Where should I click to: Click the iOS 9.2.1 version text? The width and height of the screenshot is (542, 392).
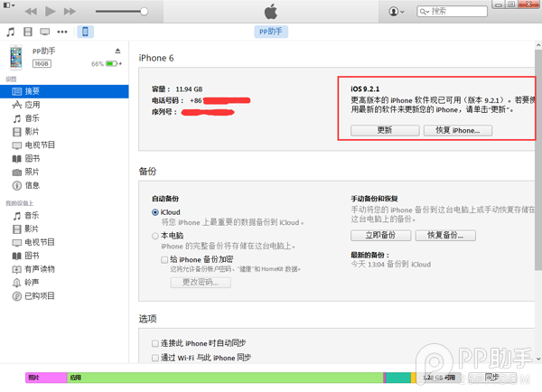pos(365,89)
